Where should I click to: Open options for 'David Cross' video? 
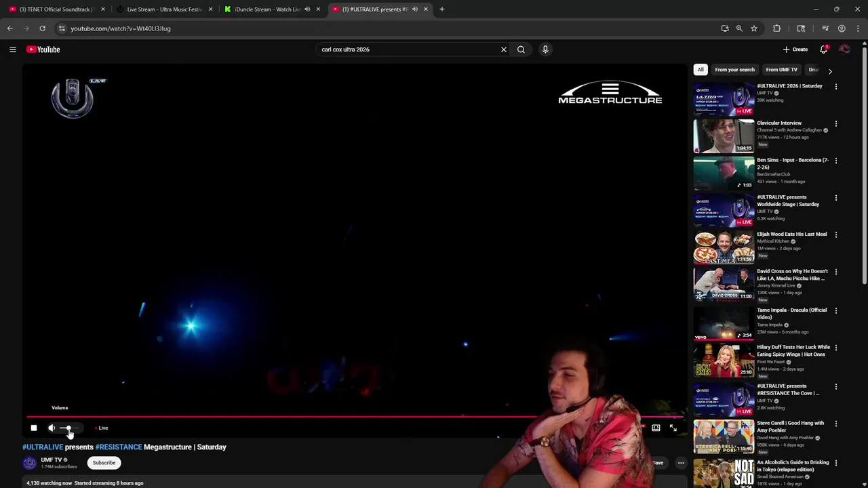click(835, 272)
